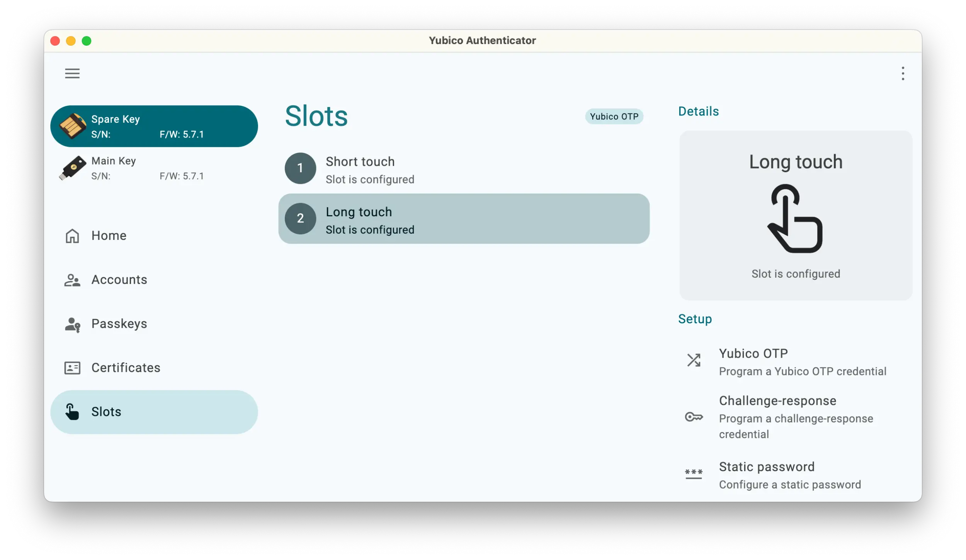This screenshot has width=966, height=560.
Task: Click the Certificates navigation icon in sidebar
Action: click(72, 367)
